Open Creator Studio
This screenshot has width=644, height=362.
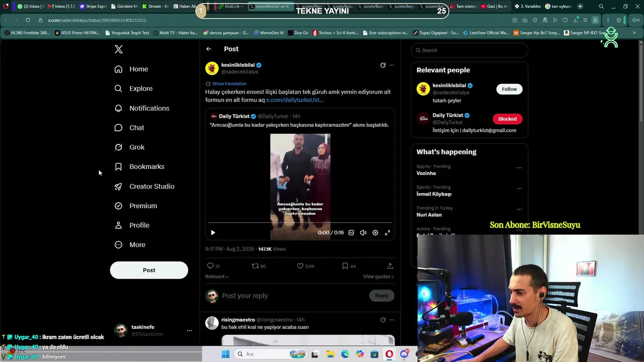[x=144, y=186]
